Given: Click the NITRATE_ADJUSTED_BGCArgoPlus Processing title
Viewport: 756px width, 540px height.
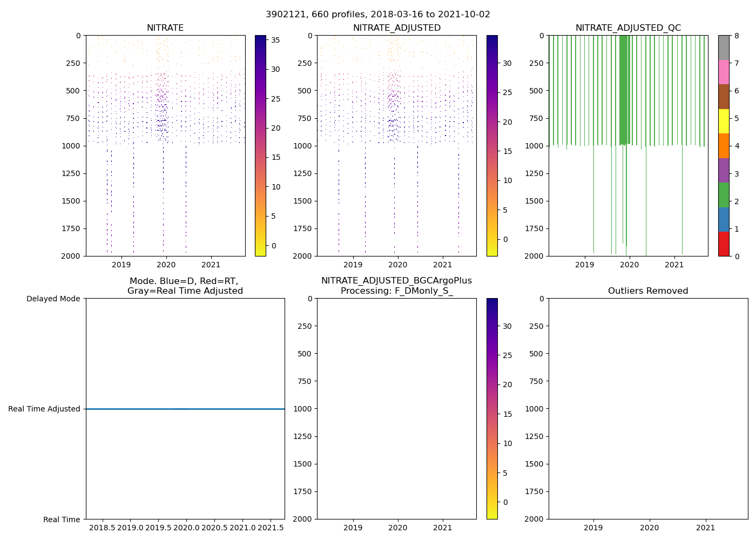Looking at the screenshot, I should pos(396,286).
